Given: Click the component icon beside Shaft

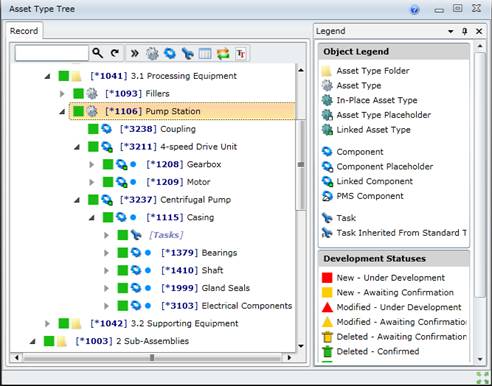Looking at the screenshot, I should [x=136, y=270].
